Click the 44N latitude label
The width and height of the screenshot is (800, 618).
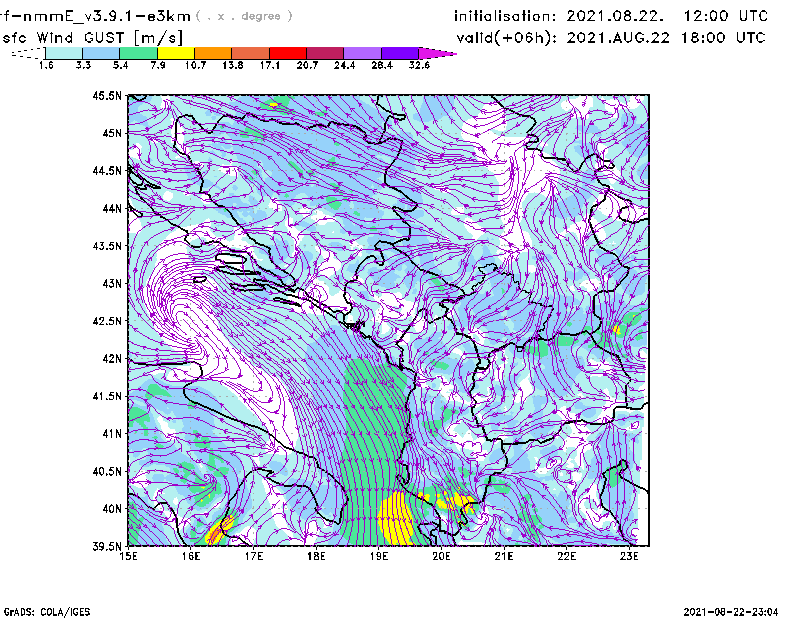click(x=112, y=208)
